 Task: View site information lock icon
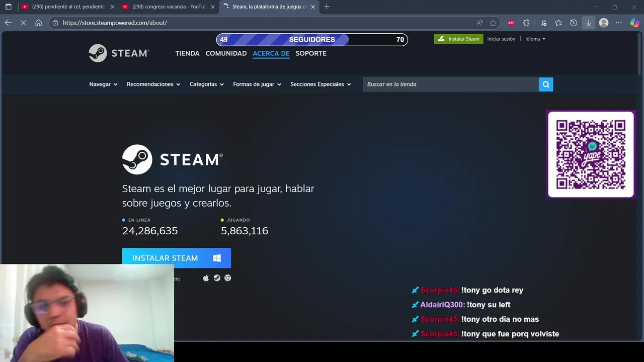[55, 23]
